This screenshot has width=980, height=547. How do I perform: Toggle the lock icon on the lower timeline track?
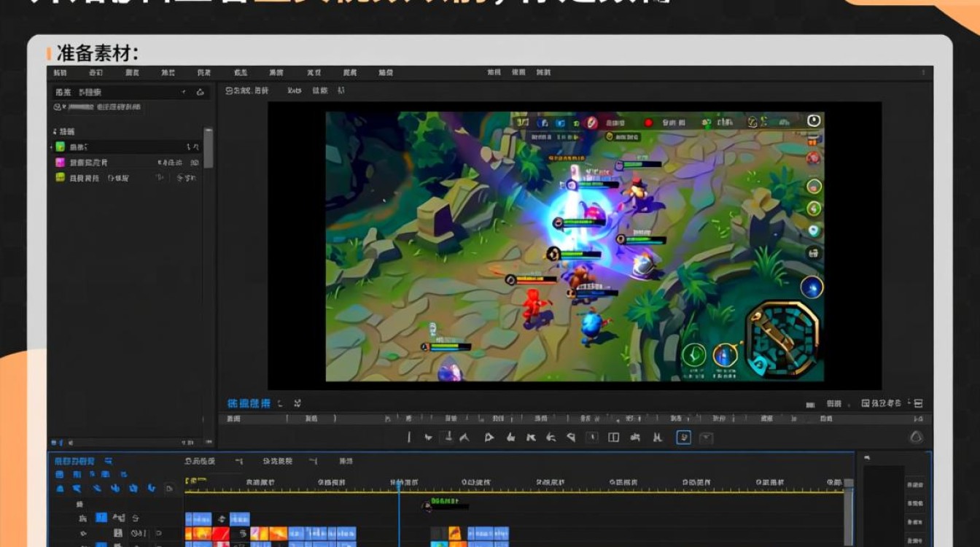[x=118, y=534]
